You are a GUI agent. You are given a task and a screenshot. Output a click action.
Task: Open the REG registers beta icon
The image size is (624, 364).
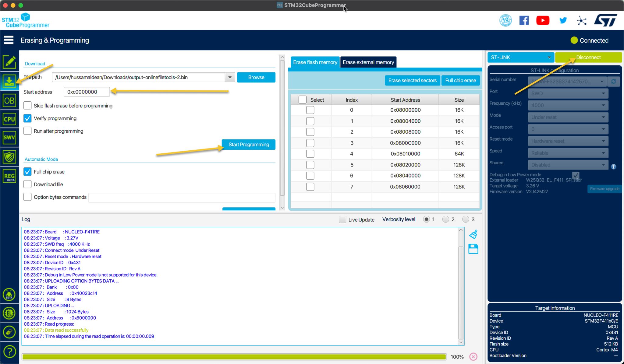click(9, 176)
